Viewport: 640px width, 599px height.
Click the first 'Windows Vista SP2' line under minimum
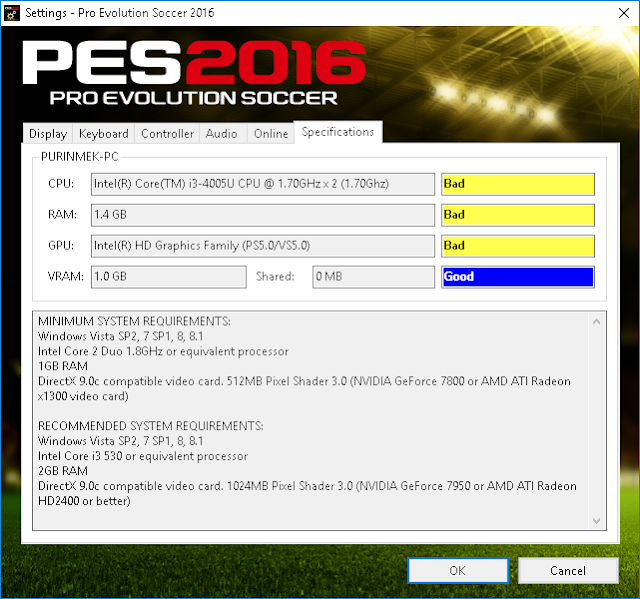[120, 336]
